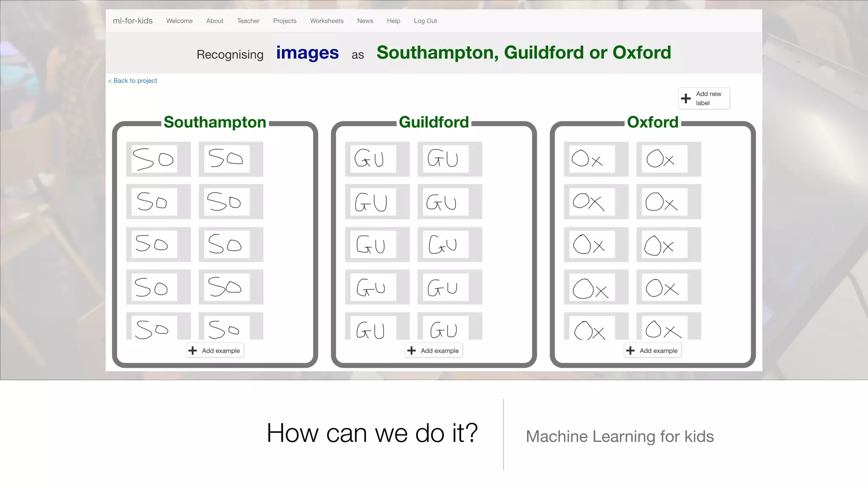Select Southampton 'So' drawing, bottom row left
Image resolution: width=868 pixels, height=488 pixels.
(x=159, y=326)
